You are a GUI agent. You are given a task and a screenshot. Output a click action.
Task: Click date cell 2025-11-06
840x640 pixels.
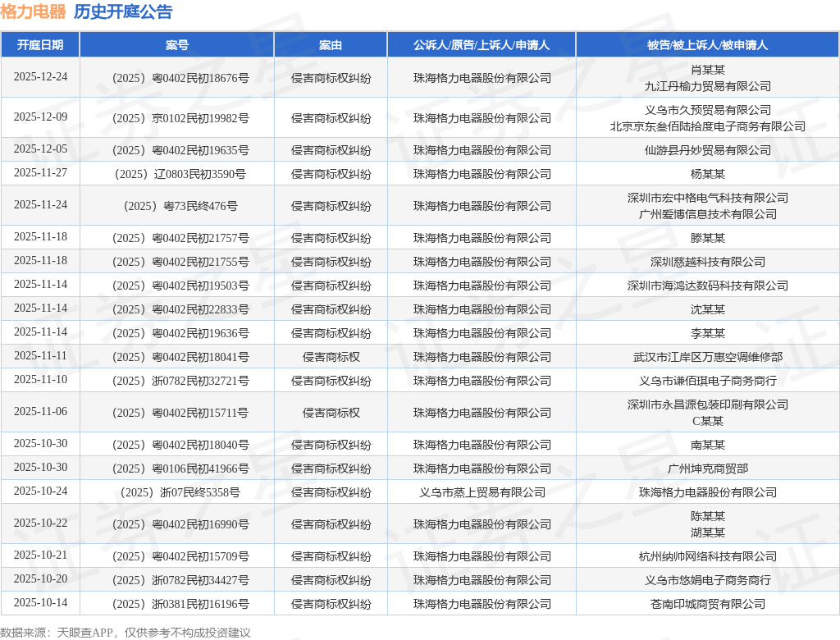coord(41,412)
